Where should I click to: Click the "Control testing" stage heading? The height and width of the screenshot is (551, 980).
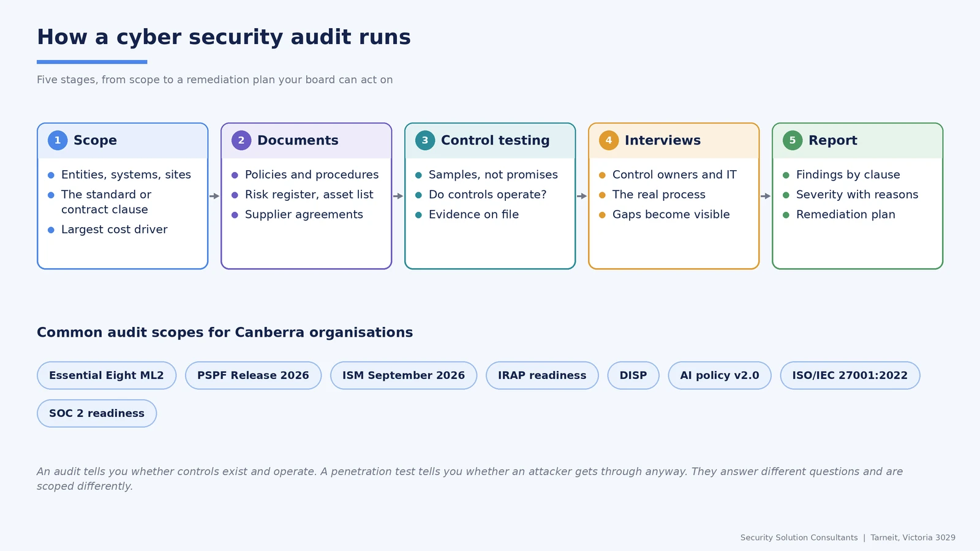(496, 140)
